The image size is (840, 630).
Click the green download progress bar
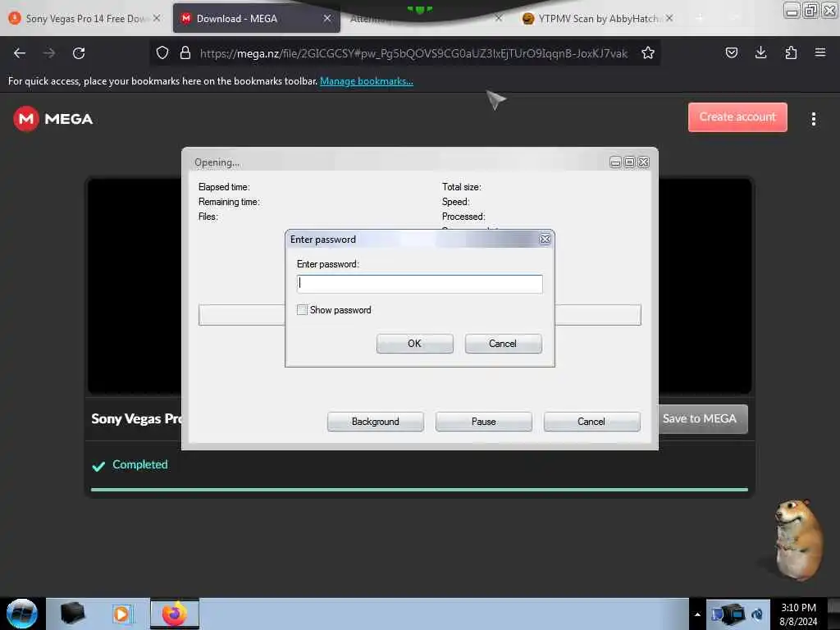419,489
